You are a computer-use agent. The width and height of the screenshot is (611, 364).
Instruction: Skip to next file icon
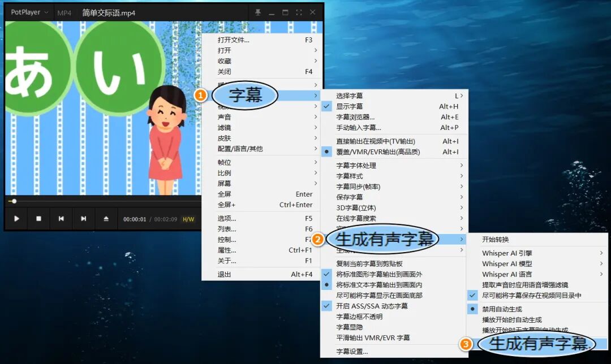[83, 219]
